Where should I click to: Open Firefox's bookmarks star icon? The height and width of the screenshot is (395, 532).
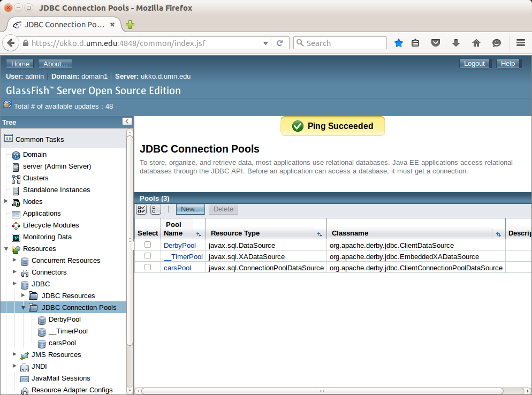tap(398, 43)
